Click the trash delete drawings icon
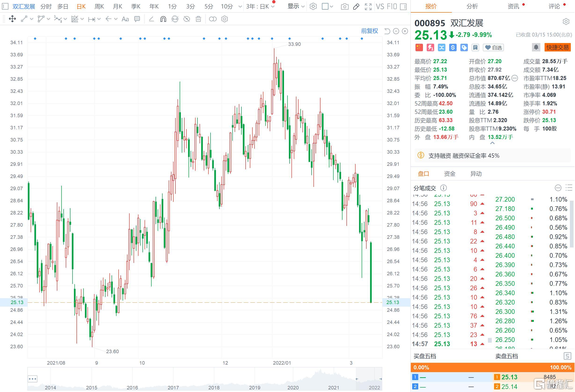Screen dimensions: 575x392 coord(198,19)
